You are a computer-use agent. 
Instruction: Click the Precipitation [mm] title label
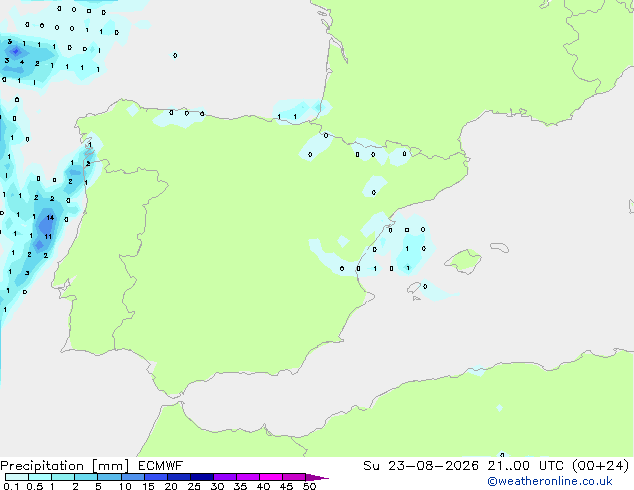(x=65, y=466)
